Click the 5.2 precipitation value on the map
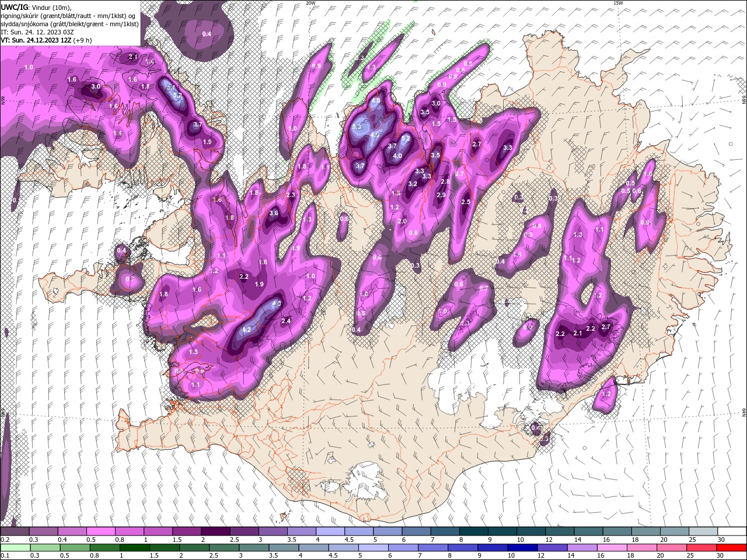This screenshot has height=560, width=747. pyautogui.click(x=406, y=138)
